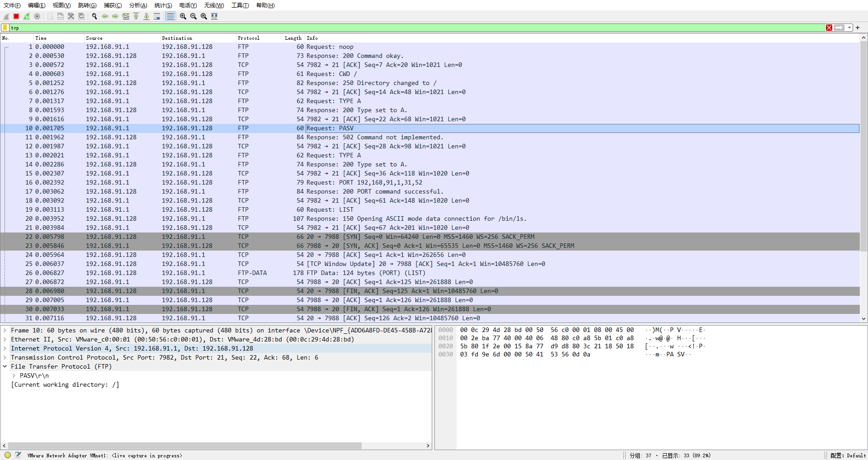
Task: Select packet 1 Request: noop
Action: [430, 47]
